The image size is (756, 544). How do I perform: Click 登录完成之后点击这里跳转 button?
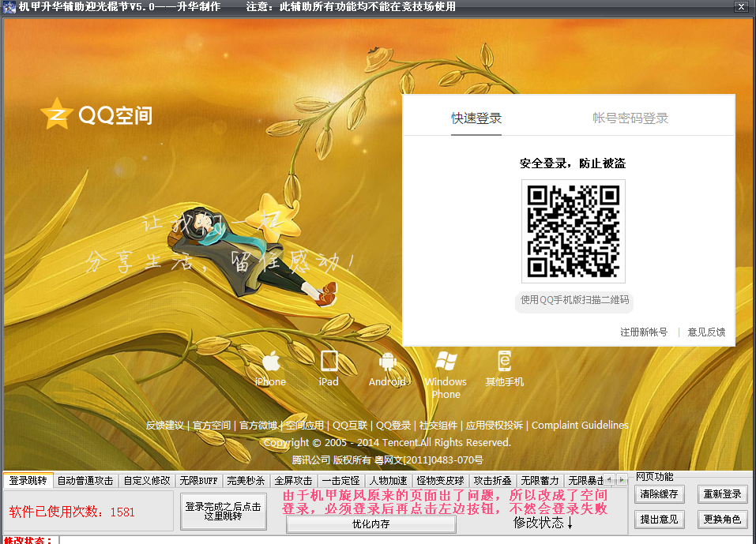click(224, 512)
